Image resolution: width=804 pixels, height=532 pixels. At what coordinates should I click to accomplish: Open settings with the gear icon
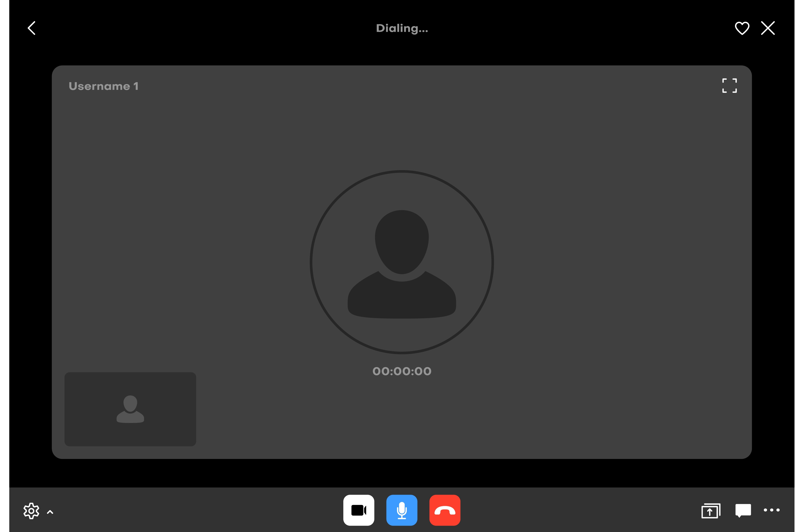point(31,511)
